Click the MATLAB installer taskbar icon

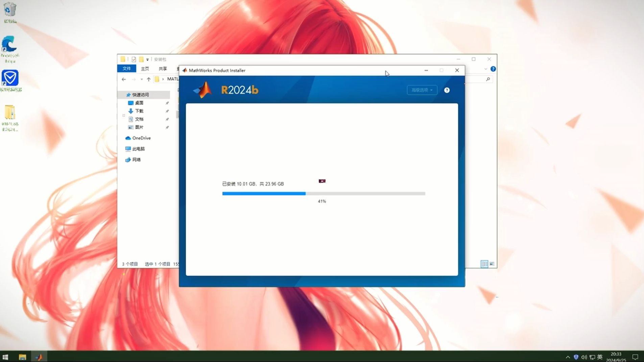click(x=39, y=357)
